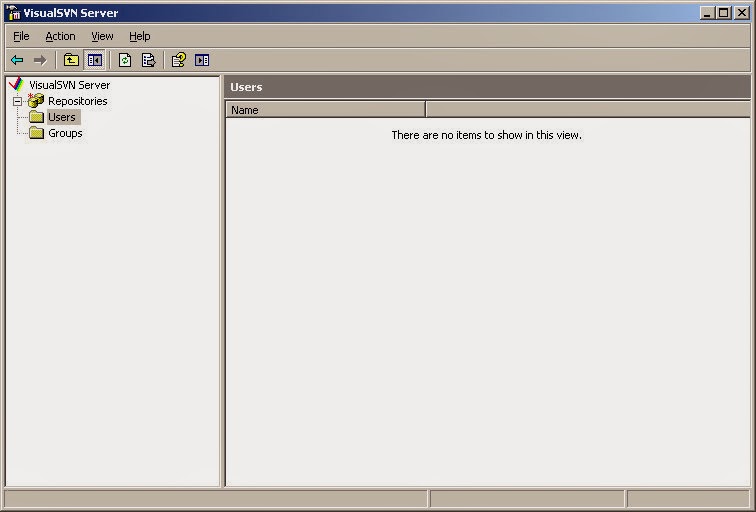The image size is (756, 512).
Task: Click the title bar application icon
Action: coord(13,13)
